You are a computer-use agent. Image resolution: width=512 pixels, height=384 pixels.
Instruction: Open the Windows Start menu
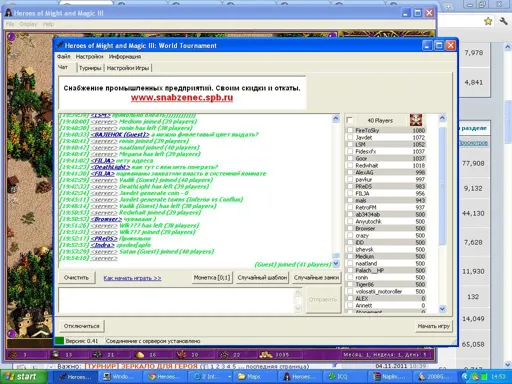[23, 377]
